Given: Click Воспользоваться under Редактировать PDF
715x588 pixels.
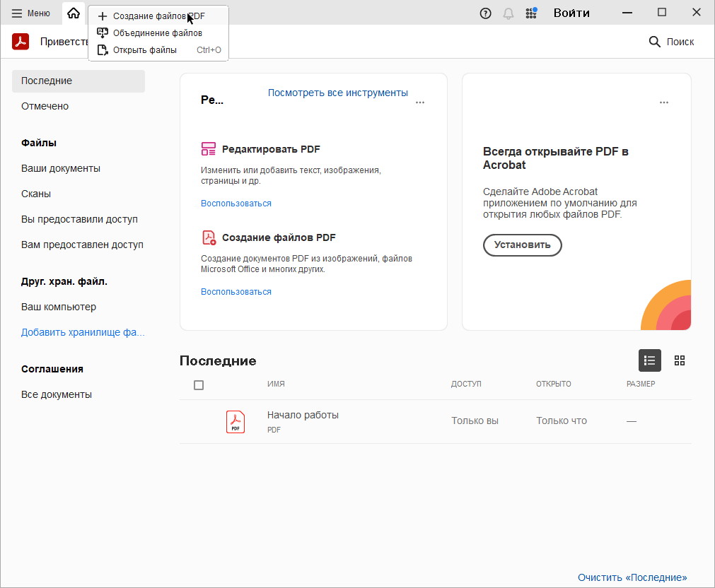Looking at the screenshot, I should coord(236,204).
